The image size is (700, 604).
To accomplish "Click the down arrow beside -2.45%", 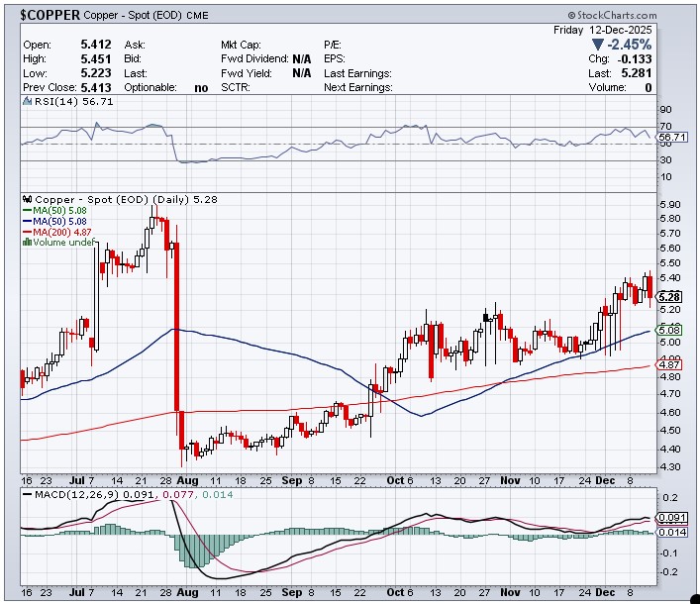I will [596, 45].
